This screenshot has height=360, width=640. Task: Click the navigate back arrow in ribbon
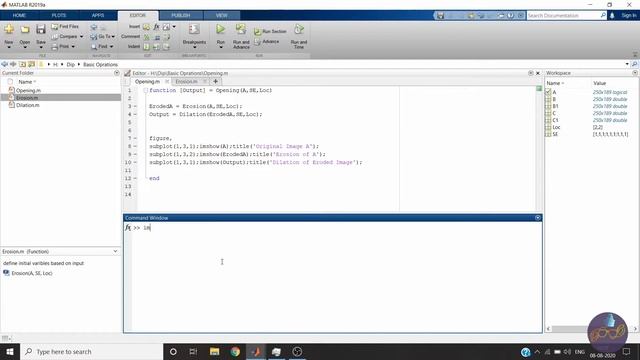94,27
